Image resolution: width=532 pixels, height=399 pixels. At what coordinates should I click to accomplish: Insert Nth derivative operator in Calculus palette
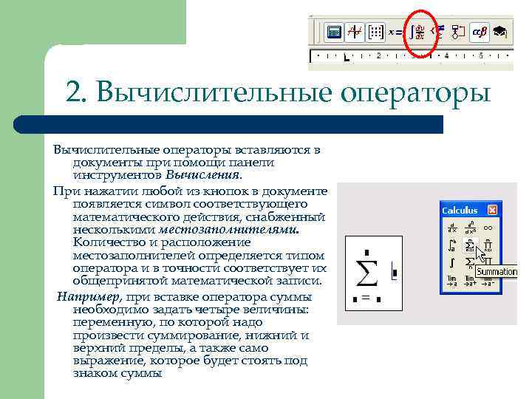point(470,228)
